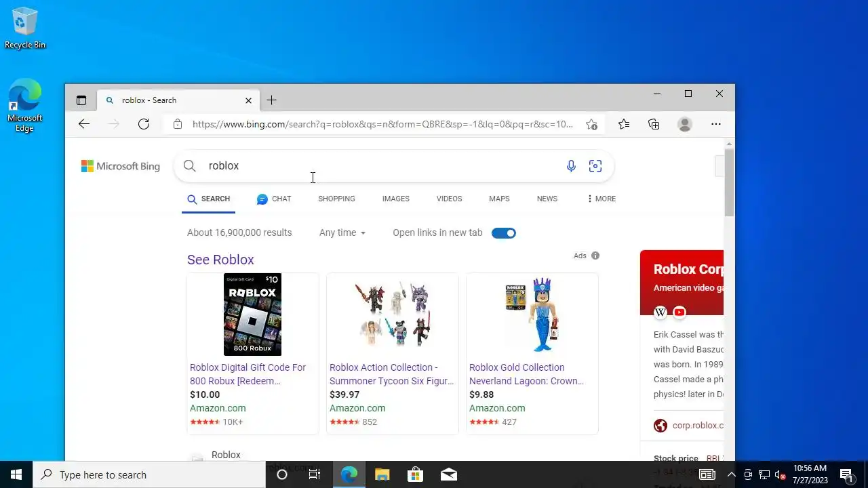This screenshot has height=488, width=868.
Task: Open the Roblox Action Collection figures image
Action: pyautogui.click(x=392, y=314)
